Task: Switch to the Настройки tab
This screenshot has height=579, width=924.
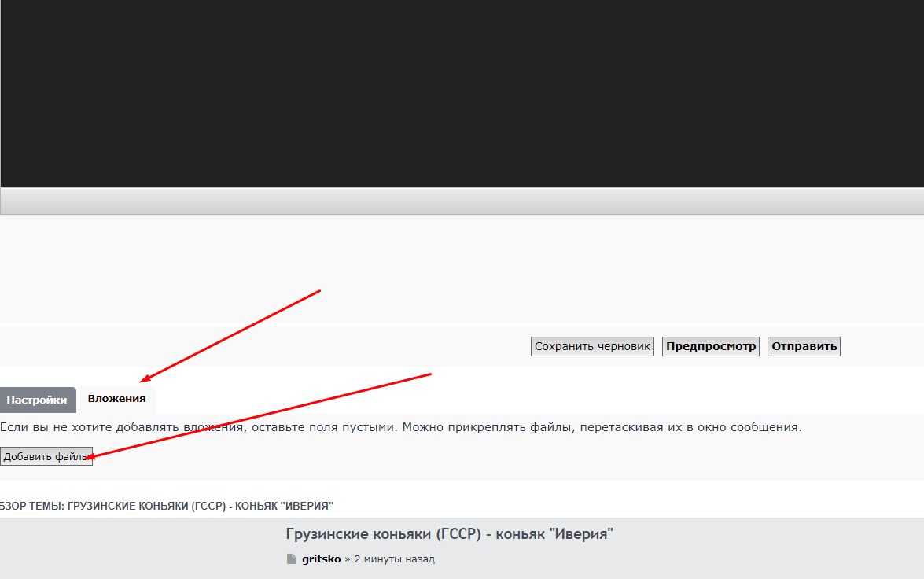Action: pos(37,400)
